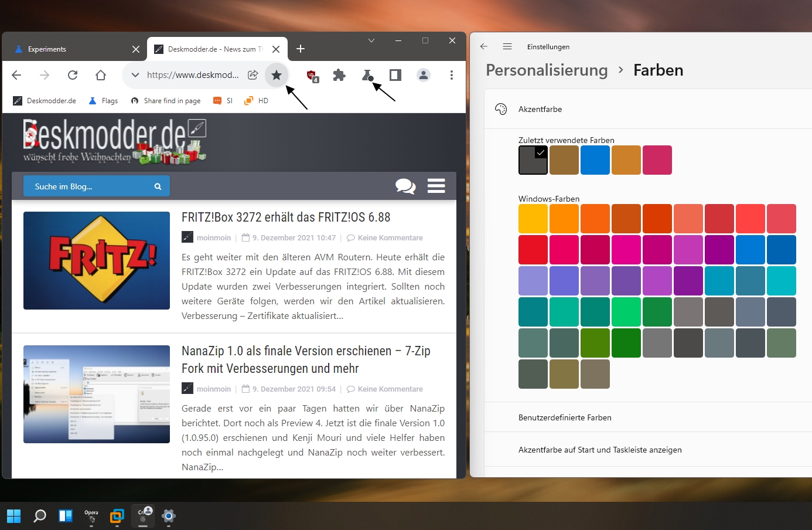This screenshot has width=812, height=530.
Task: Open the comments speech bubbles icon on Deskmodder
Action: [x=405, y=186]
